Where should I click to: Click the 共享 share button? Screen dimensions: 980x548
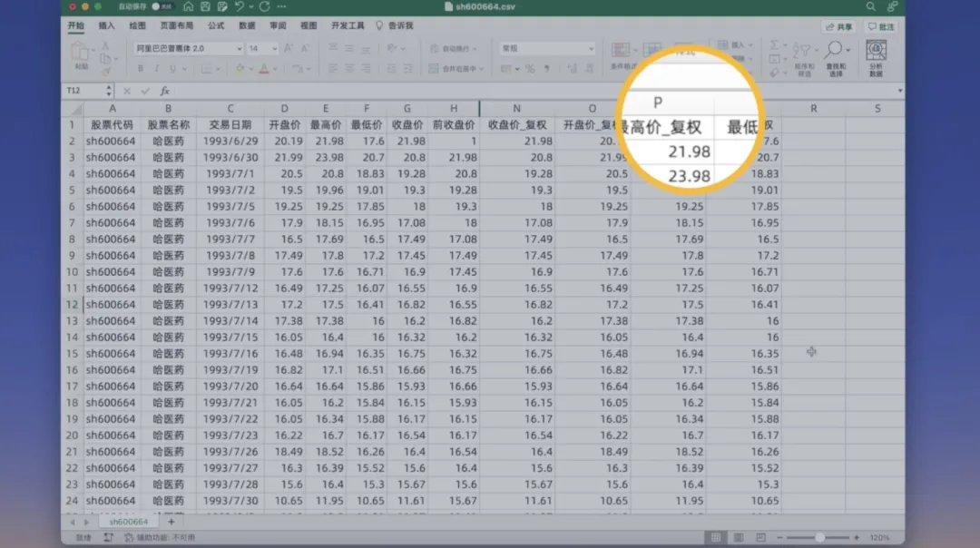[838, 27]
